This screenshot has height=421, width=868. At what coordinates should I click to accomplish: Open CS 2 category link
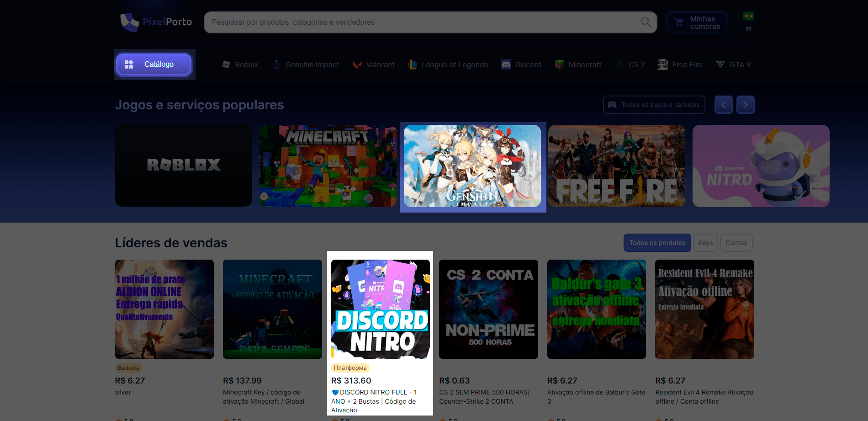[630, 65]
